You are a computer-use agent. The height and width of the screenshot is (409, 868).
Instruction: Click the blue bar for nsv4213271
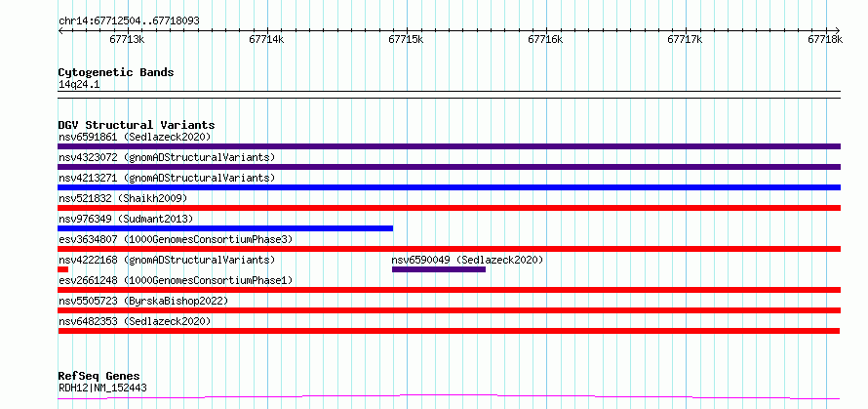(449, 187)
